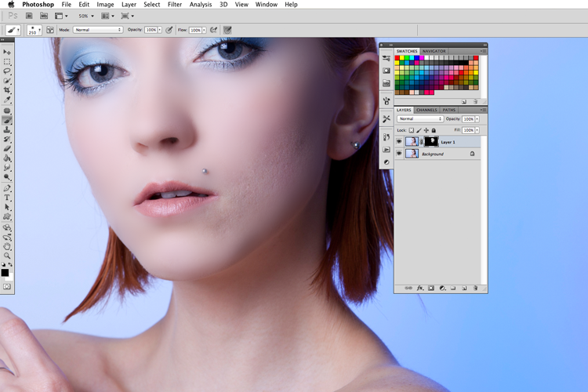Click the layer style fx button

420,288
